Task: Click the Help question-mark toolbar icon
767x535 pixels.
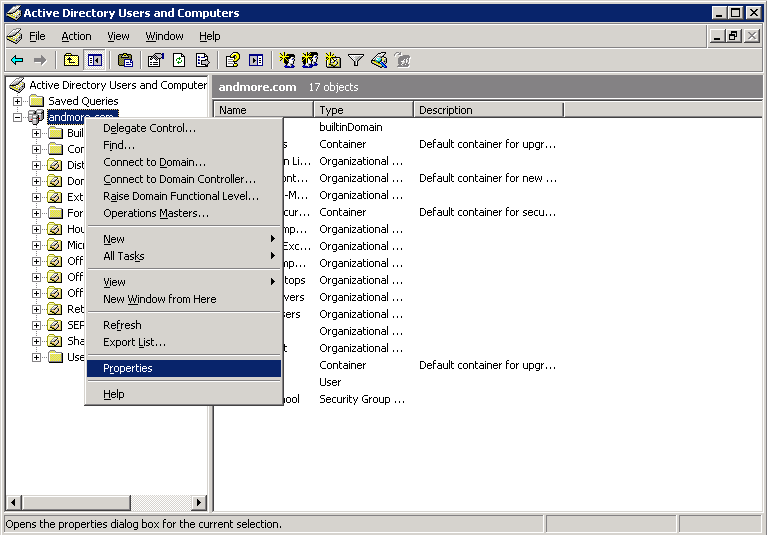Action: point(232,60)
